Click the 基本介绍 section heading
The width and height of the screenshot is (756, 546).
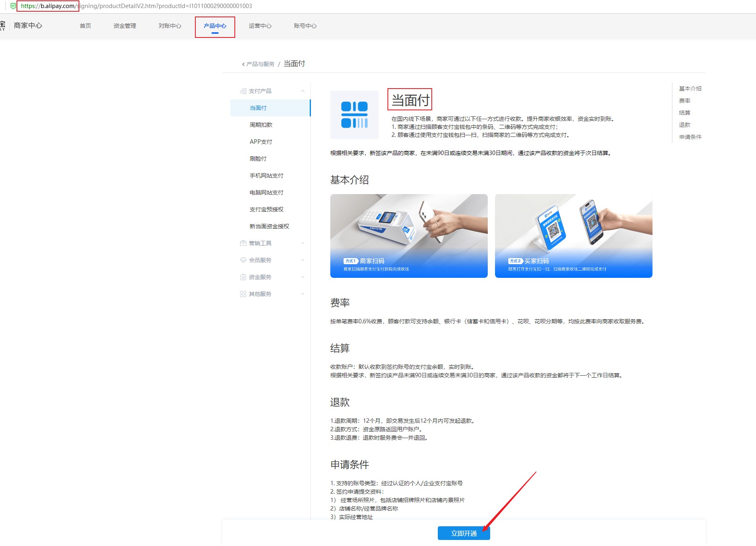click(350, 180)
